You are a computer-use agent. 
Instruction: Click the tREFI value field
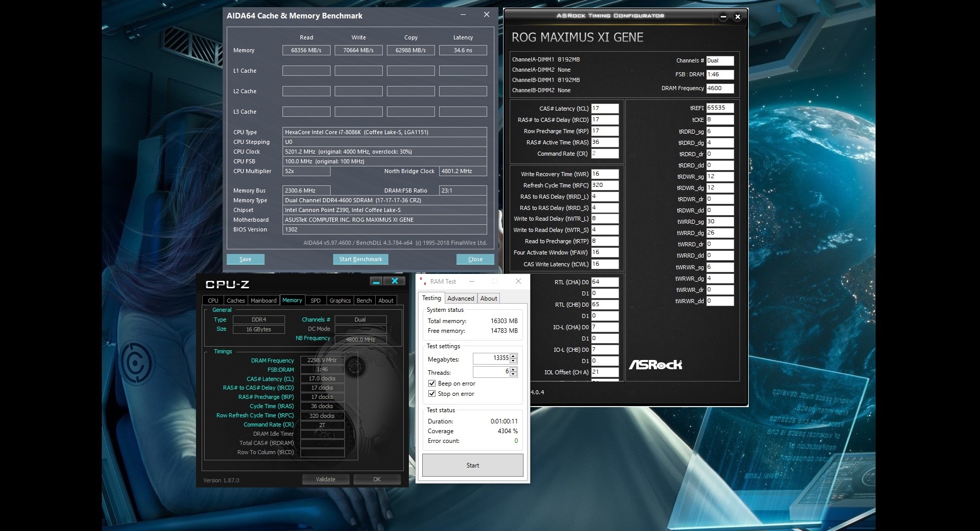(x=720, y=108)
